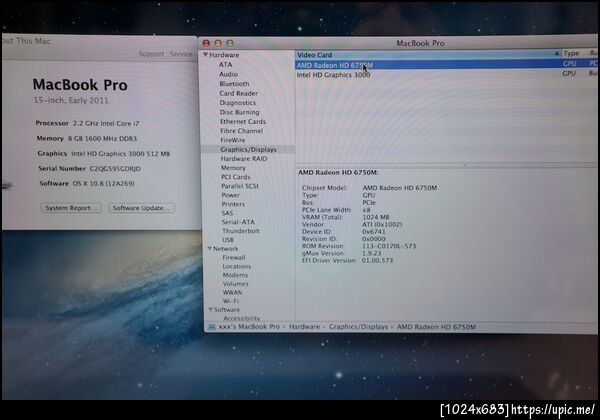The height and width of the screenshot is (420, 600).
Task: Open PCI Cards entry
Action: tap(236, 177)
